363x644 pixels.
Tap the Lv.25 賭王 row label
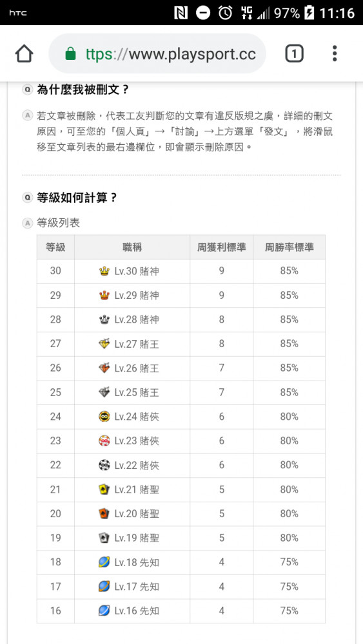[x=137, y=393]
